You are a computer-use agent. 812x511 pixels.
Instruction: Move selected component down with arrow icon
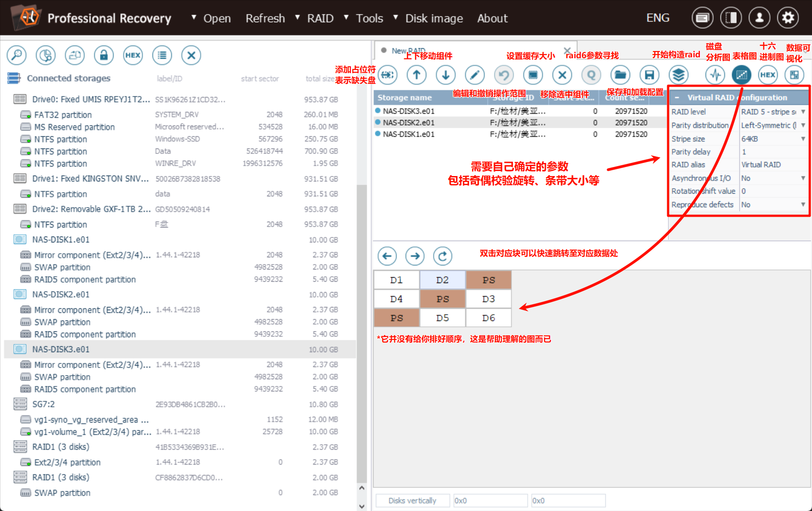[445, 75]
